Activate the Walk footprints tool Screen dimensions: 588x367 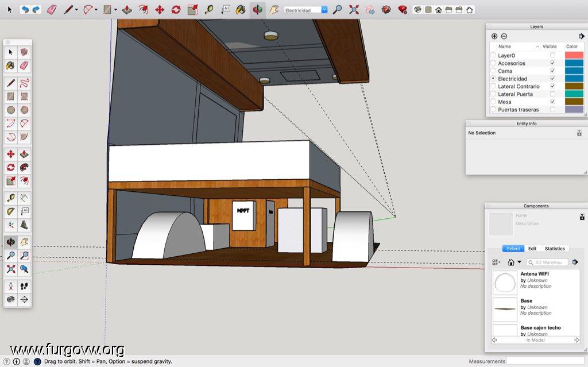coord(24,286)
